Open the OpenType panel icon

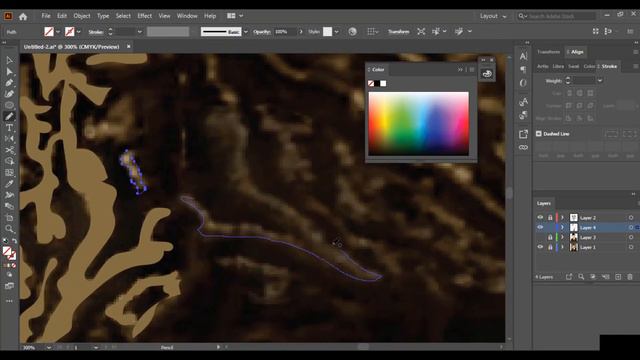[523, 83]
